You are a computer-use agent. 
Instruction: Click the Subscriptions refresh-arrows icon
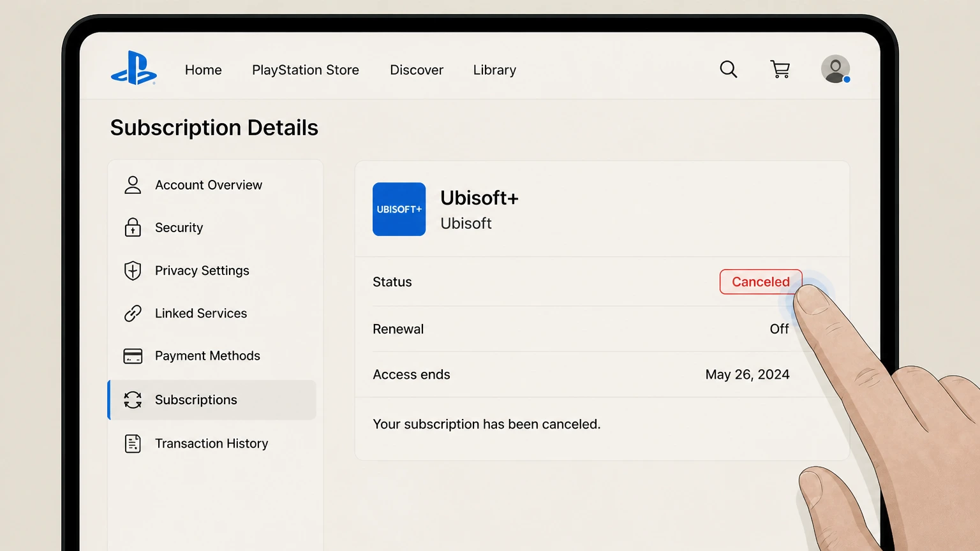[x=133, y=400]
